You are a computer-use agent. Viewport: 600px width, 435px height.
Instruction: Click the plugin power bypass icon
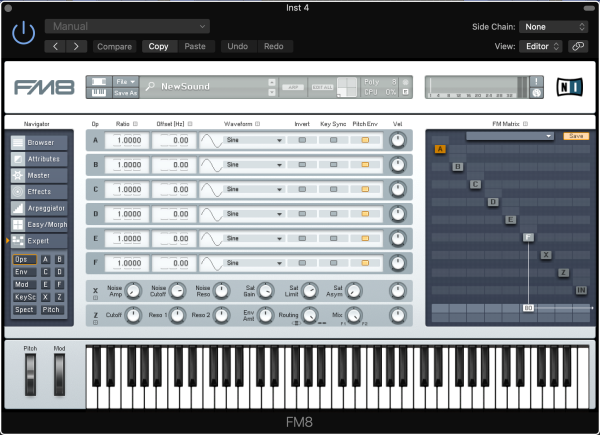(23, 35)
